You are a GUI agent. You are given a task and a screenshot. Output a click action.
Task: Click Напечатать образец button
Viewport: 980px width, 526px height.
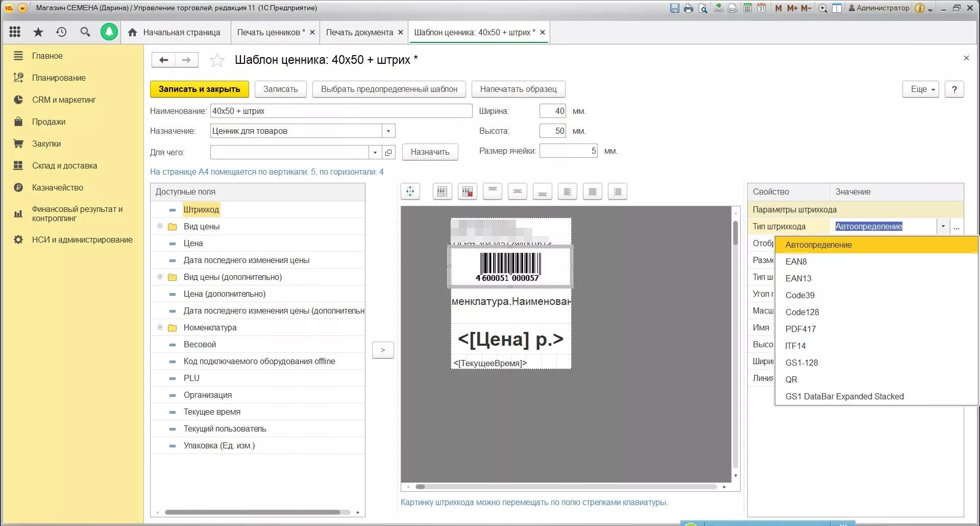[518, 89]
